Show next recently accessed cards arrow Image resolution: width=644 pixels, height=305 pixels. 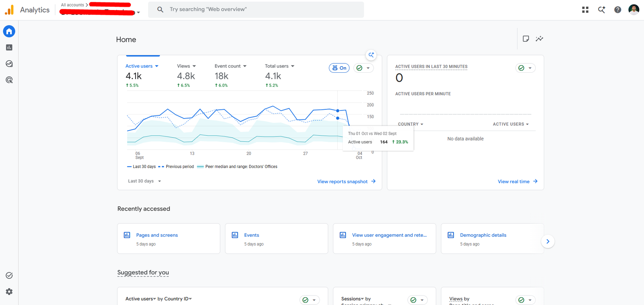548,242
